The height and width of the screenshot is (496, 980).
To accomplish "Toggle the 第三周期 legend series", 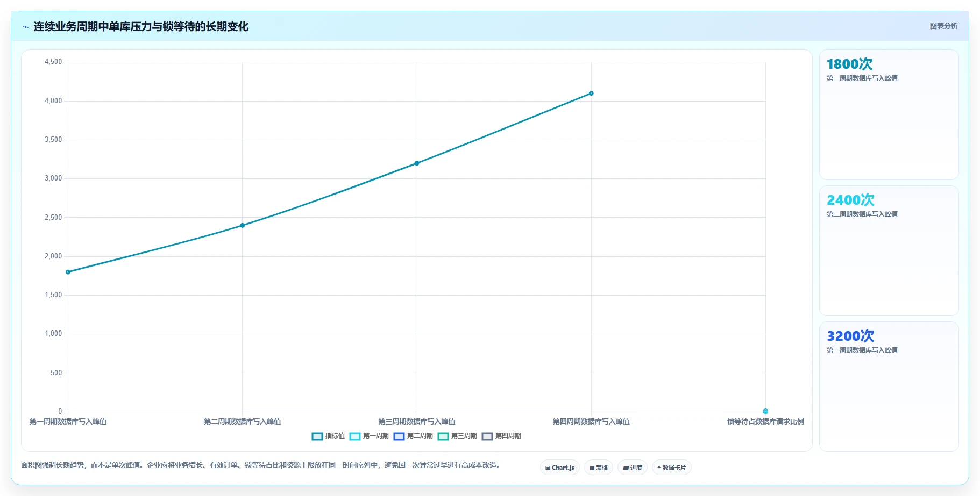I will click(457, 436).
